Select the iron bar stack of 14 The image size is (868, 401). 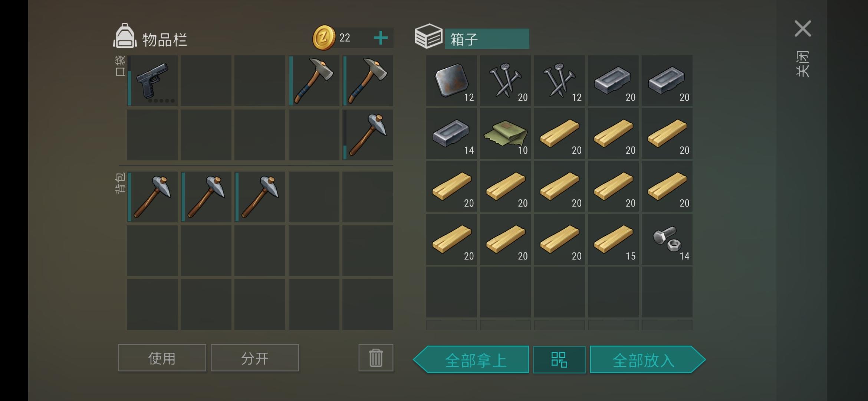coord(451,134)
